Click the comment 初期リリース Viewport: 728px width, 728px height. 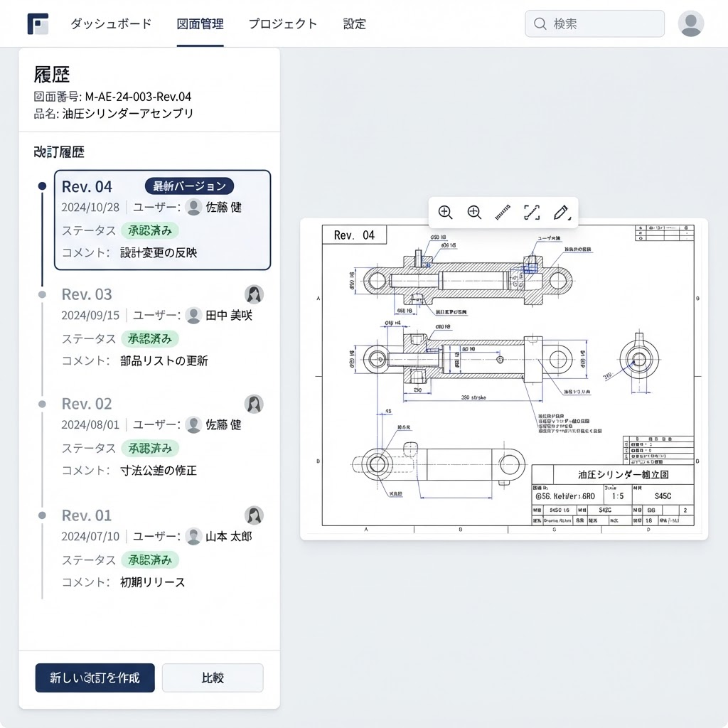point(153,582)
